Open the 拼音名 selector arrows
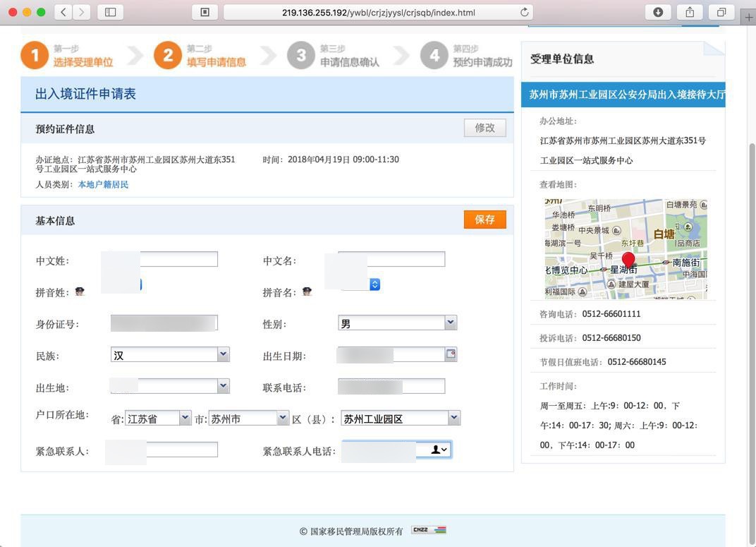 click(374, 284)
